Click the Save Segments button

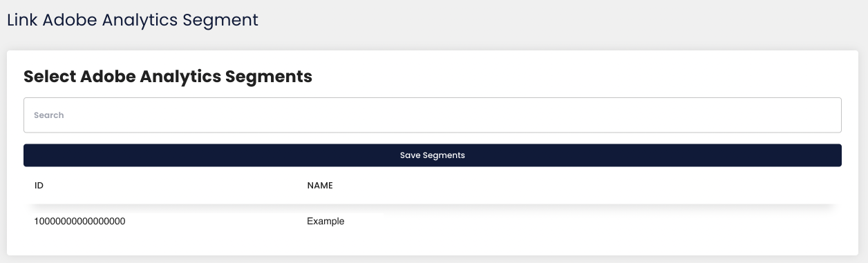tap(432, 155)
